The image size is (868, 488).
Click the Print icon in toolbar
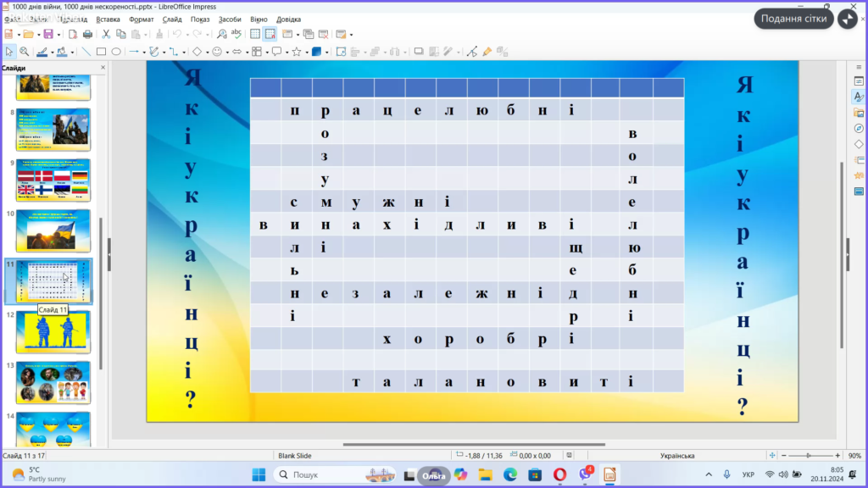[87, 34]
